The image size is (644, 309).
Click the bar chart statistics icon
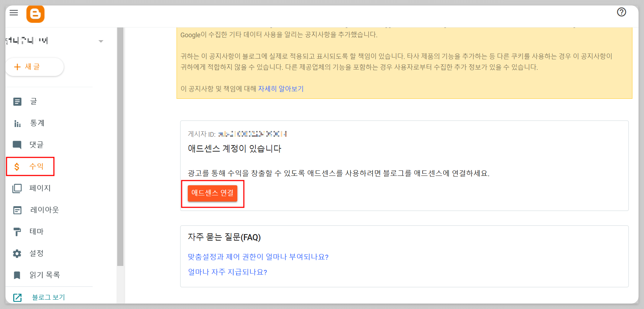(17, 123)
